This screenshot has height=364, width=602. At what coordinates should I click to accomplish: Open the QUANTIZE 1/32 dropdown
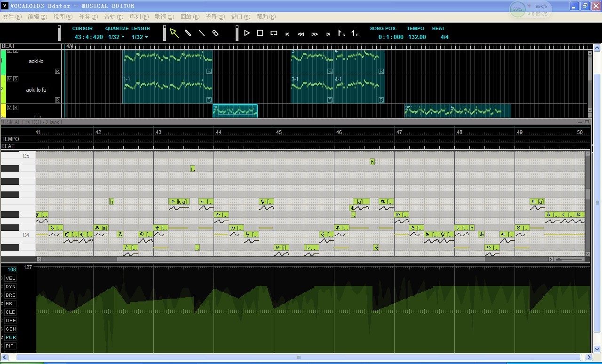[x=116, y=37]
